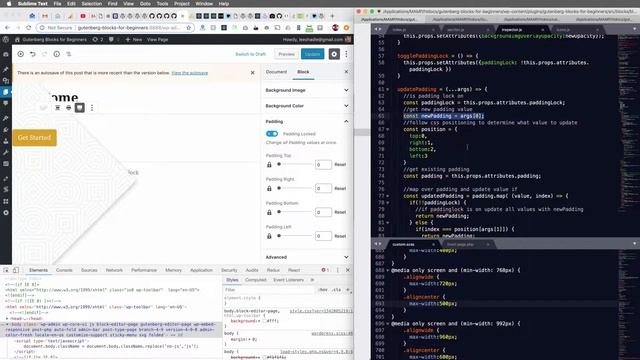Screen dimensions: 640x360
Task: Toggle the lock beside Padding Bottom
Action: click(269, 212)
